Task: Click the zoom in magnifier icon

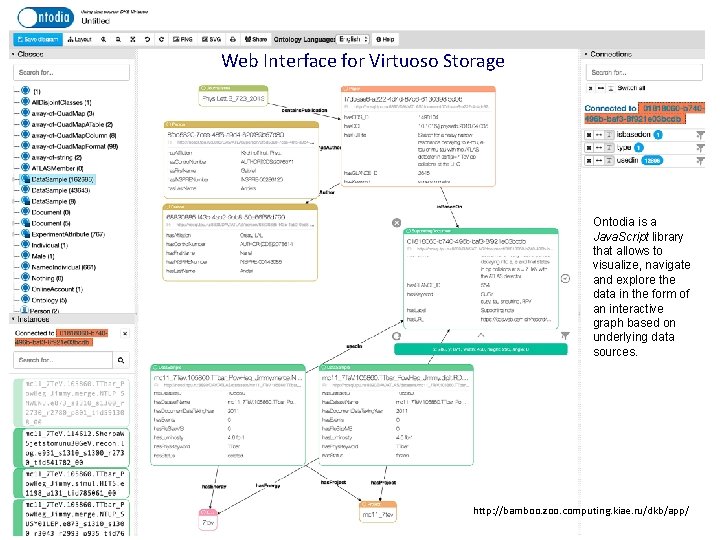Action: 104,39
